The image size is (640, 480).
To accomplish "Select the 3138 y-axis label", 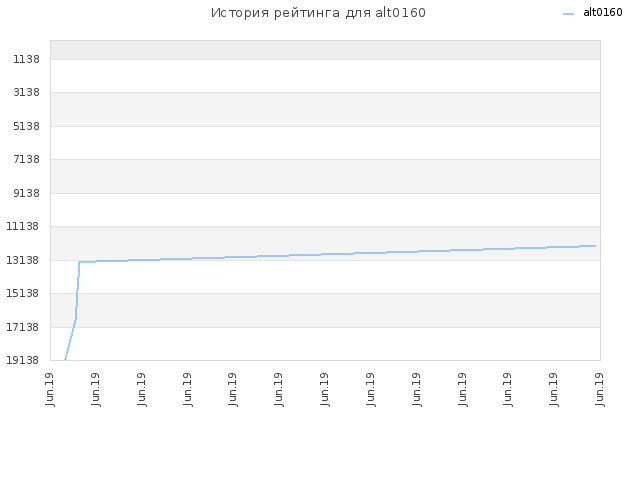I will point(27,93).
